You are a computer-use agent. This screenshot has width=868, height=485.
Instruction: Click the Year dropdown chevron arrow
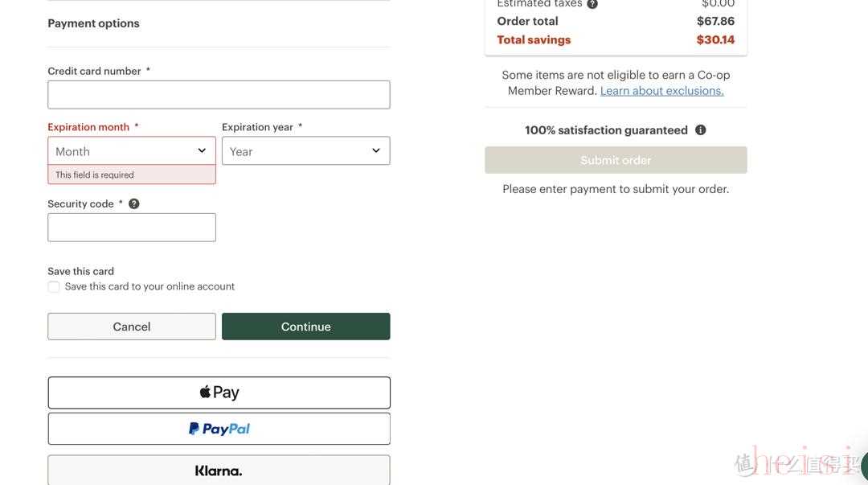pos(376,150)
